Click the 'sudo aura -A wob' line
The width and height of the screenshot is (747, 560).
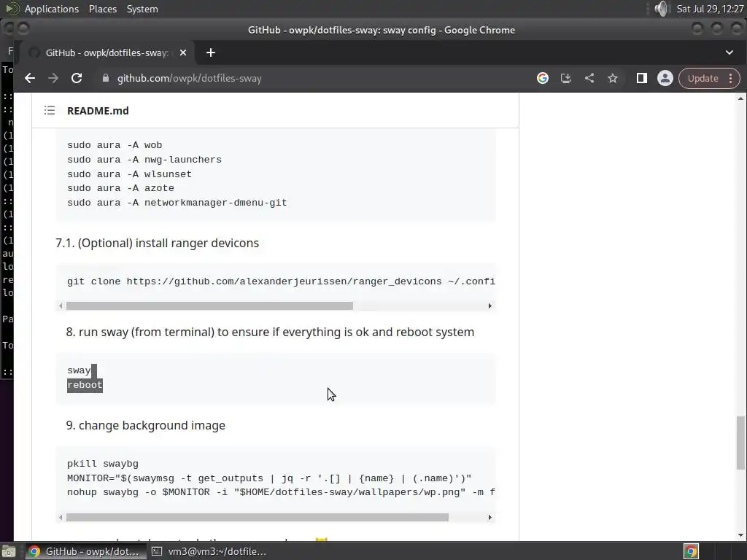(115, 145)
